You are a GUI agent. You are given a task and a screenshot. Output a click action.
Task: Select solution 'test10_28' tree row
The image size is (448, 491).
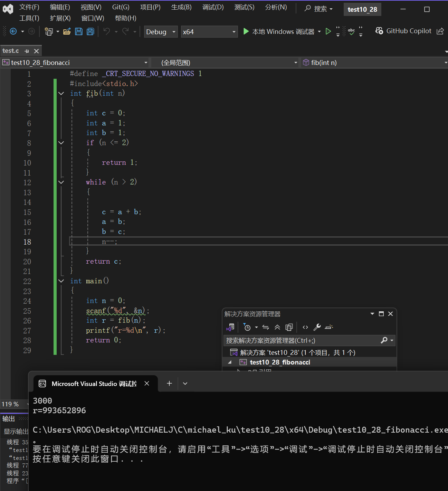click(x=309, y=352)
